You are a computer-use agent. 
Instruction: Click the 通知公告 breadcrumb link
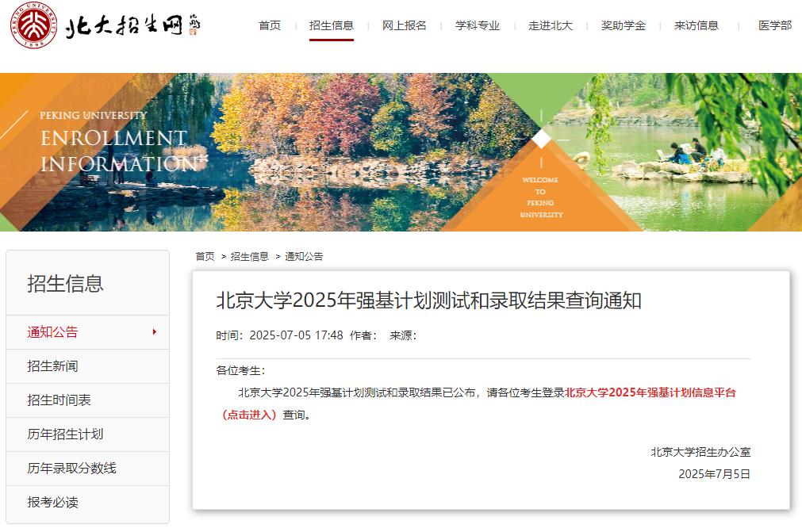tap(304, 256)
